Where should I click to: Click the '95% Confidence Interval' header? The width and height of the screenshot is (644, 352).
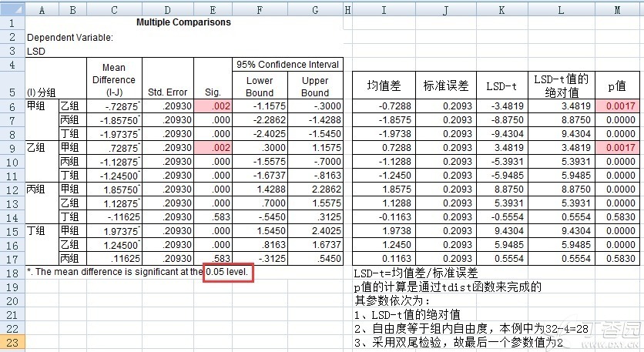[287, 65]
